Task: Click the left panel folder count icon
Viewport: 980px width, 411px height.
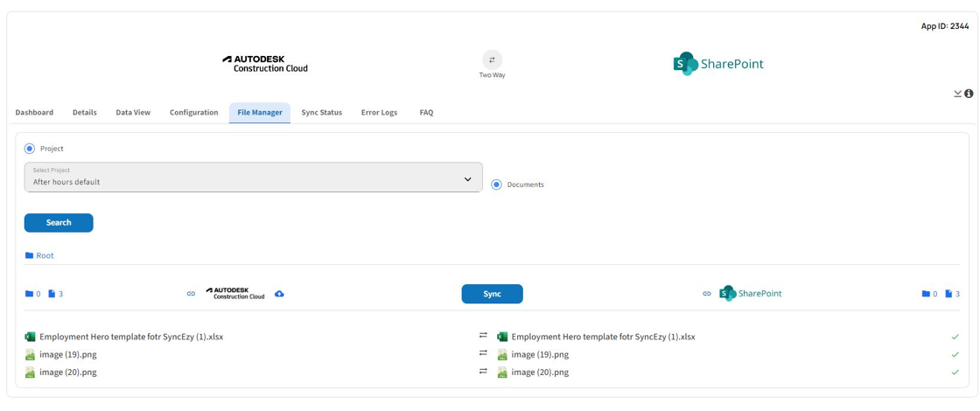Action: [29, 294]
